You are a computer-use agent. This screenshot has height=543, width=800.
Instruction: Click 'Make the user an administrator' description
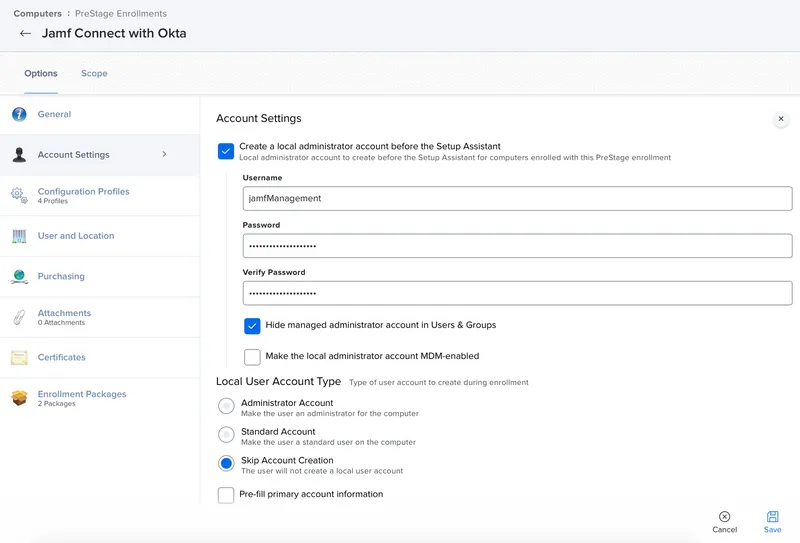click(x=330, y=414)
